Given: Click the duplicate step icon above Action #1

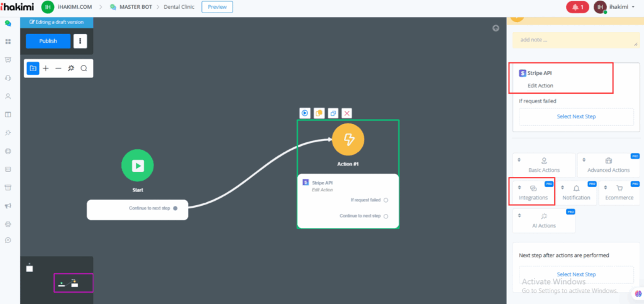Looking at the screenshot, I should 333,113.
